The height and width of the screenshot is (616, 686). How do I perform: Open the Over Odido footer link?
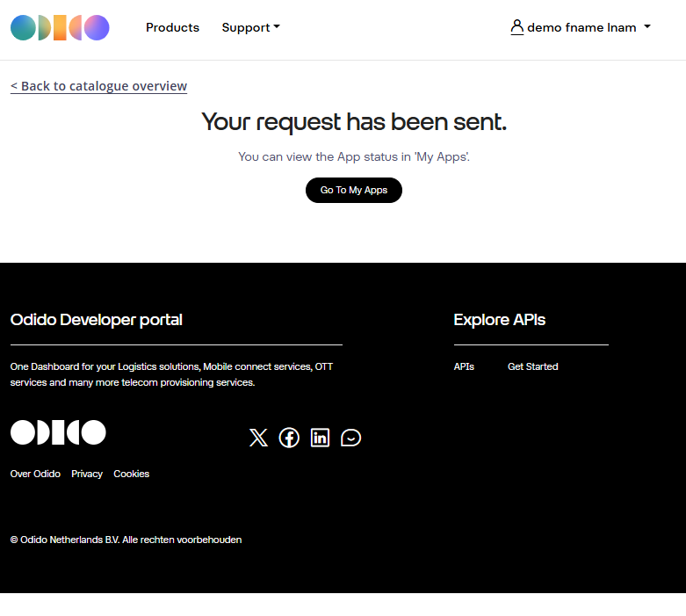coord(35,474)
